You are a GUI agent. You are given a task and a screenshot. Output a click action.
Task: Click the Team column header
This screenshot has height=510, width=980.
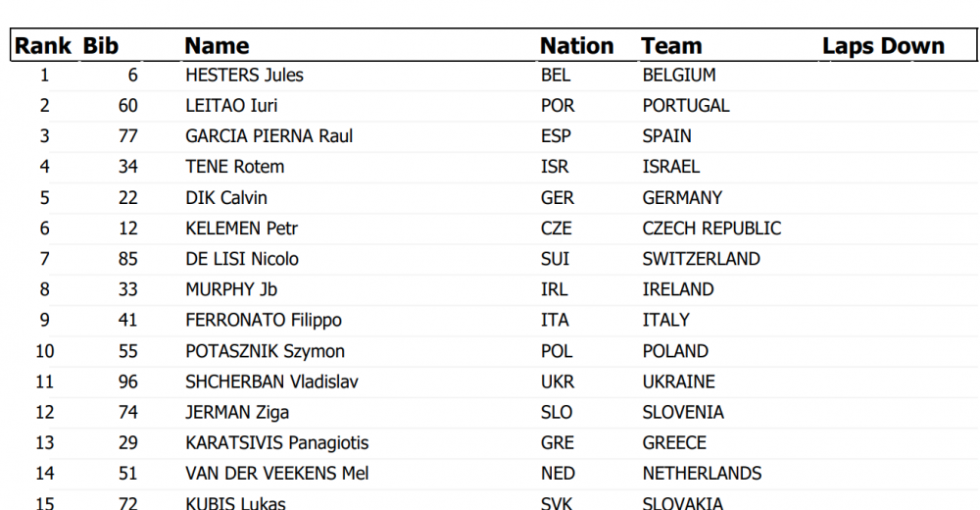click(672, 46)
